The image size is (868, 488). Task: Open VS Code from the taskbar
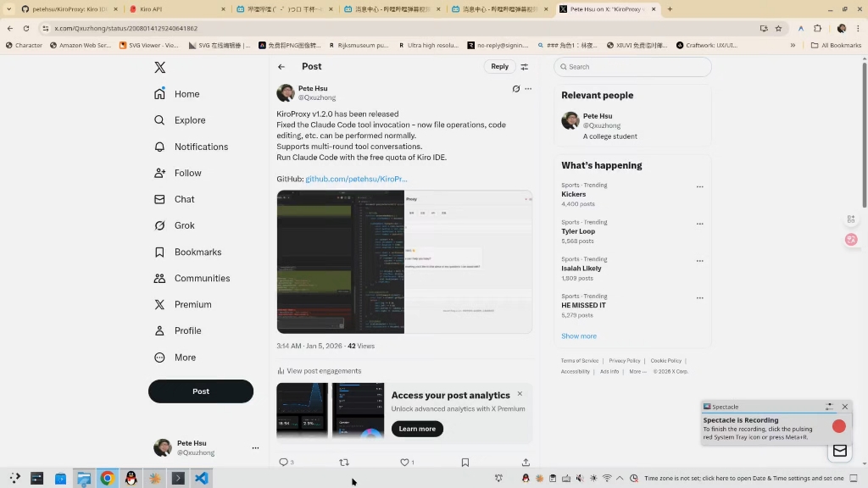click(x=202, y=478)
